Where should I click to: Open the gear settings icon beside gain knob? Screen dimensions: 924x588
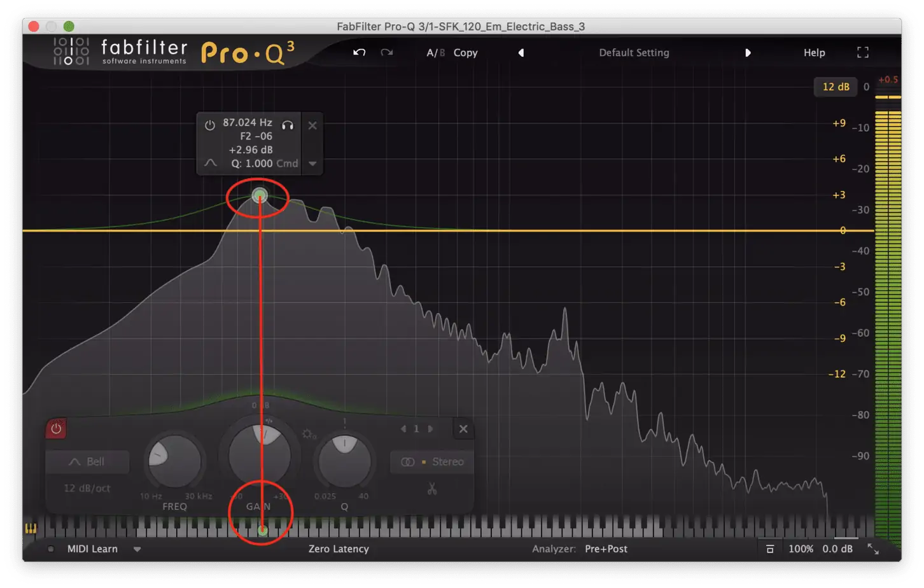309,434
